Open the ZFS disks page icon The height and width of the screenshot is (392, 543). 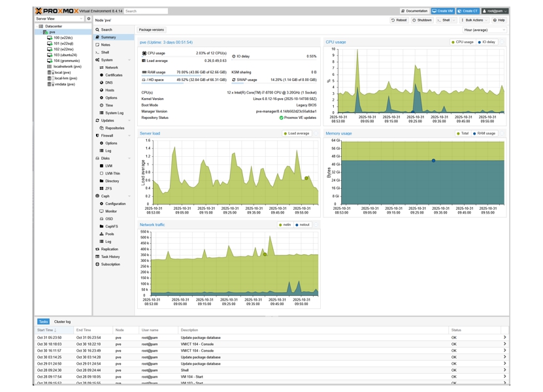coord(101,188)
